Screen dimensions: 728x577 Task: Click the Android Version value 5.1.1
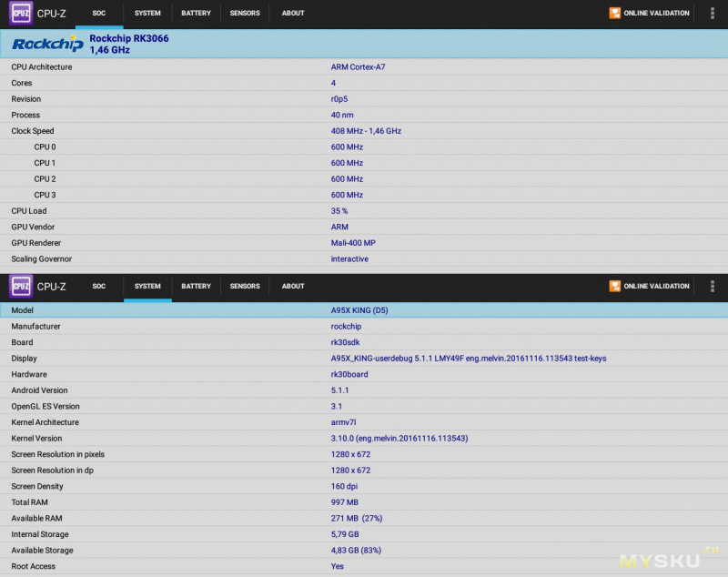point(339,390)
